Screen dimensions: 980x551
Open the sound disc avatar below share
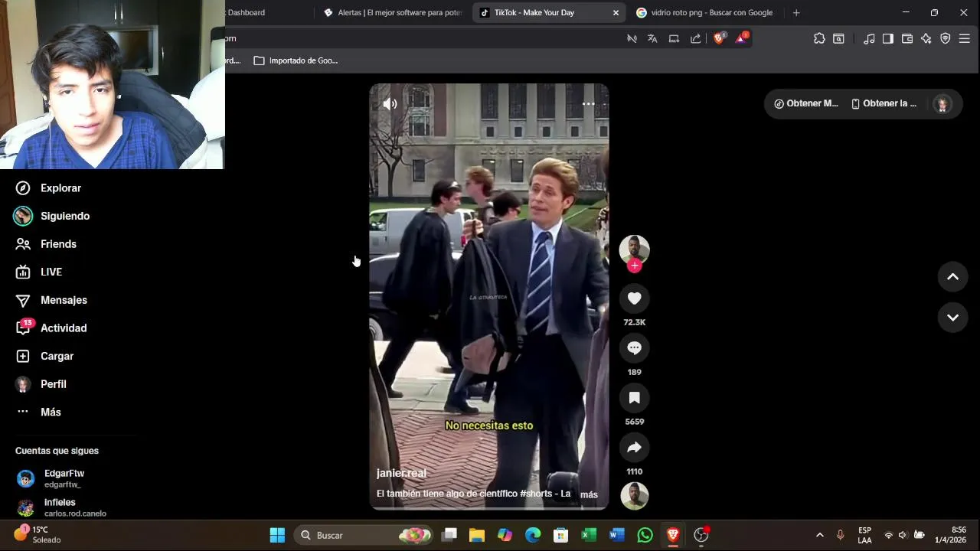pos(634,496)
